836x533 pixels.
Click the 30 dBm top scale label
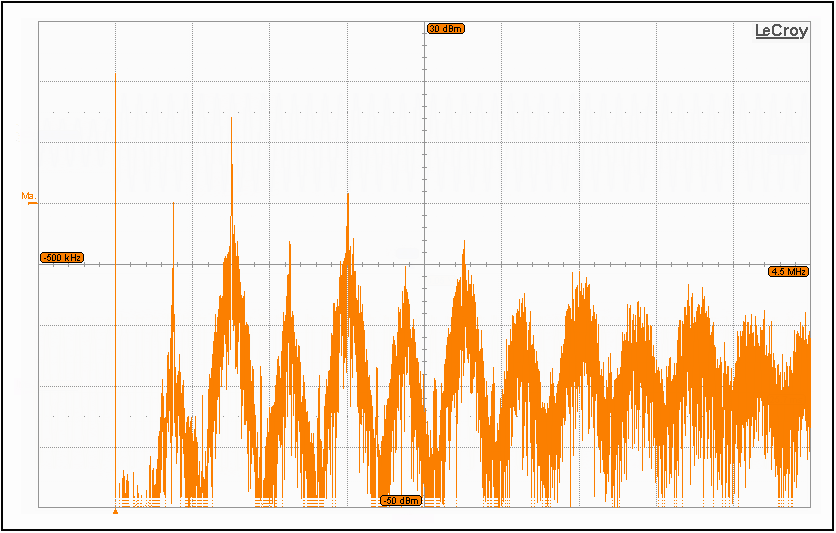coord(445,29)
